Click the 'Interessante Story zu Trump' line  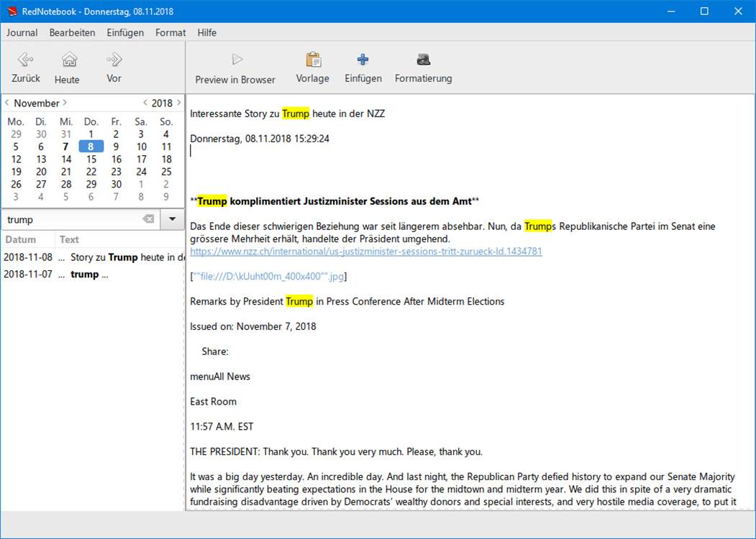[287, 114]
